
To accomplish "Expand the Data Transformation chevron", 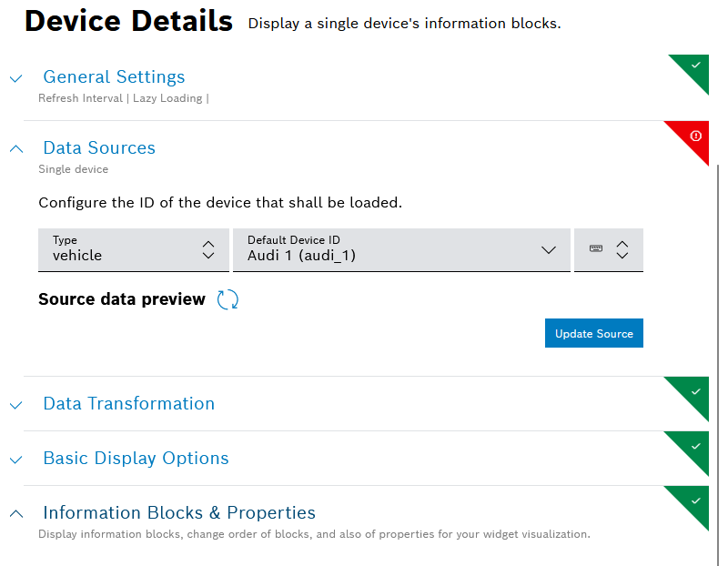I will [x=15, y=405].
